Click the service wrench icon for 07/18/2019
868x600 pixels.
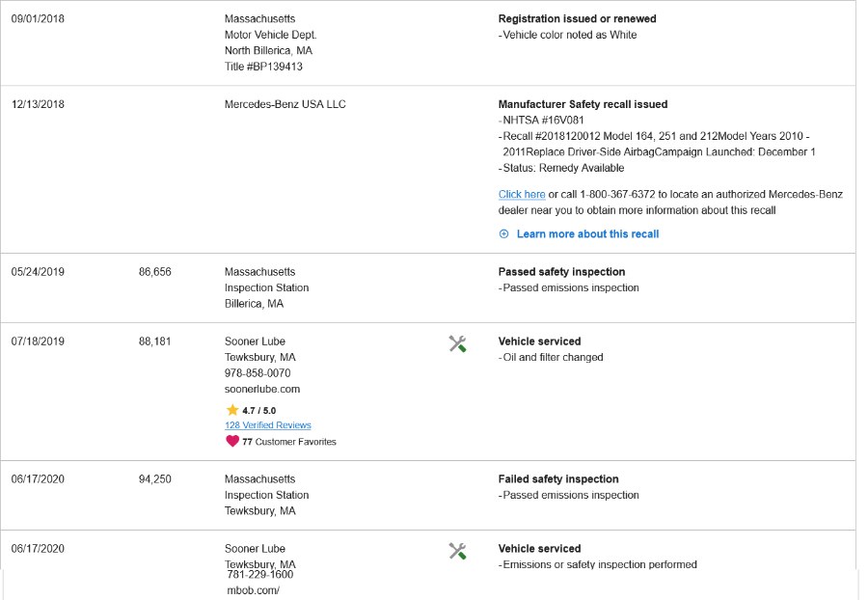pos(457,343)
